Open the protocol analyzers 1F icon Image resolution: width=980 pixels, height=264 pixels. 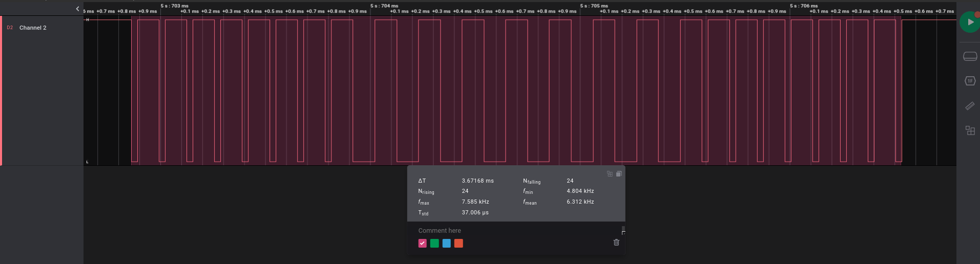[970, 81]
